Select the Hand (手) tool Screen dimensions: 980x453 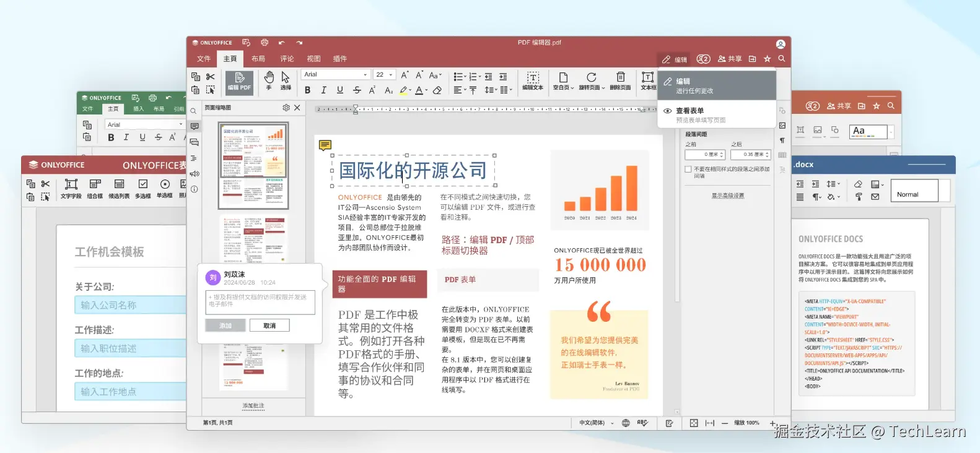(269, 80)
